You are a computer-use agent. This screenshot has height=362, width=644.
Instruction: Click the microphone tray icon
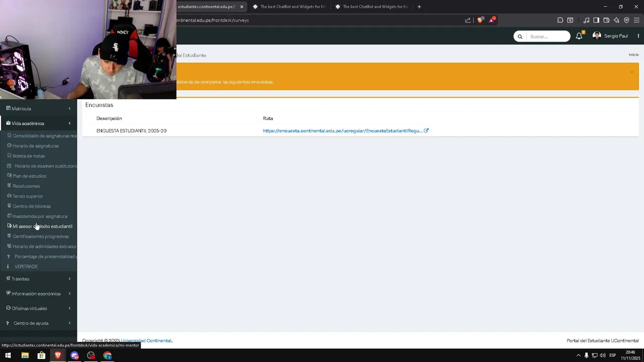coord(587,355)
